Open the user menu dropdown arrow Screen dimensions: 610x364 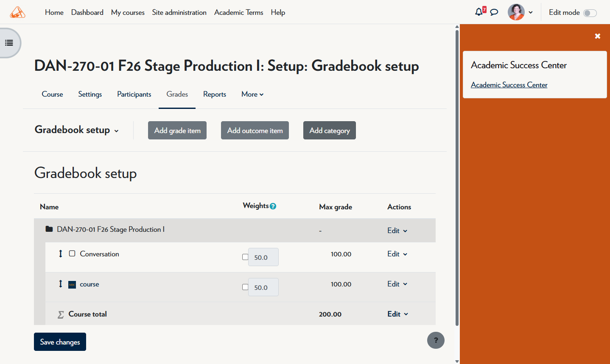pos(531,12)
